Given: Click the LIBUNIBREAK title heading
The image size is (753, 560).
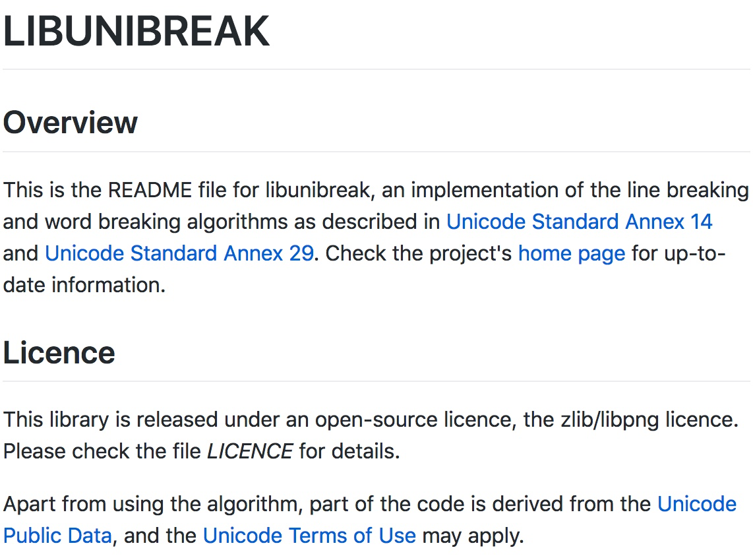Looking at the screenshot, I should 136,31.
